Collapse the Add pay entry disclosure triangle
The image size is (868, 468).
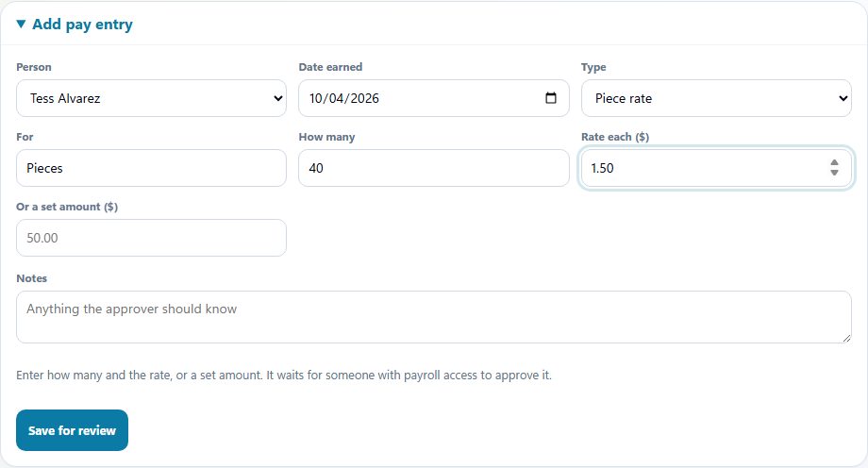click(x=21, y=24)
